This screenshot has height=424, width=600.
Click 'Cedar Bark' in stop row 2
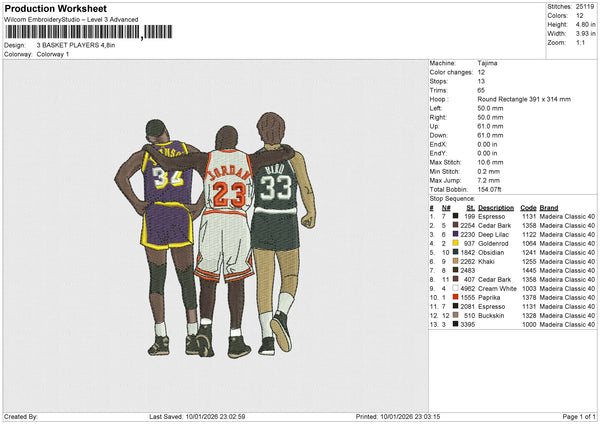494,225
